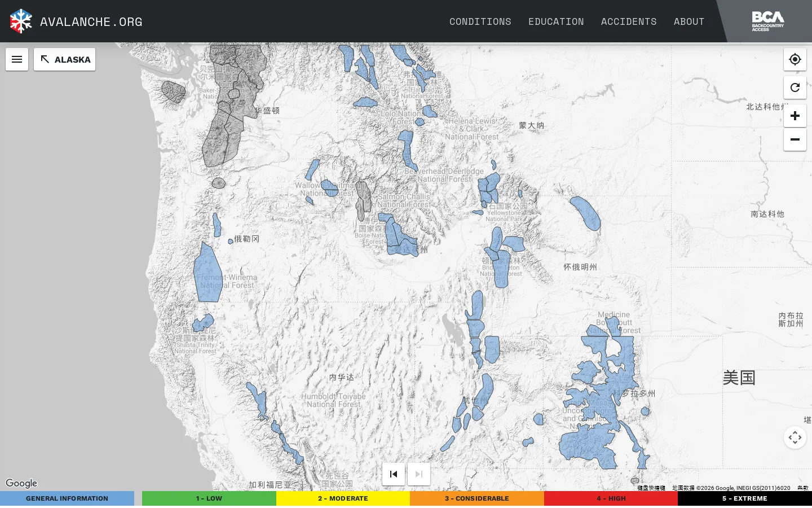Open the Accidents menu

click(629, 21)
